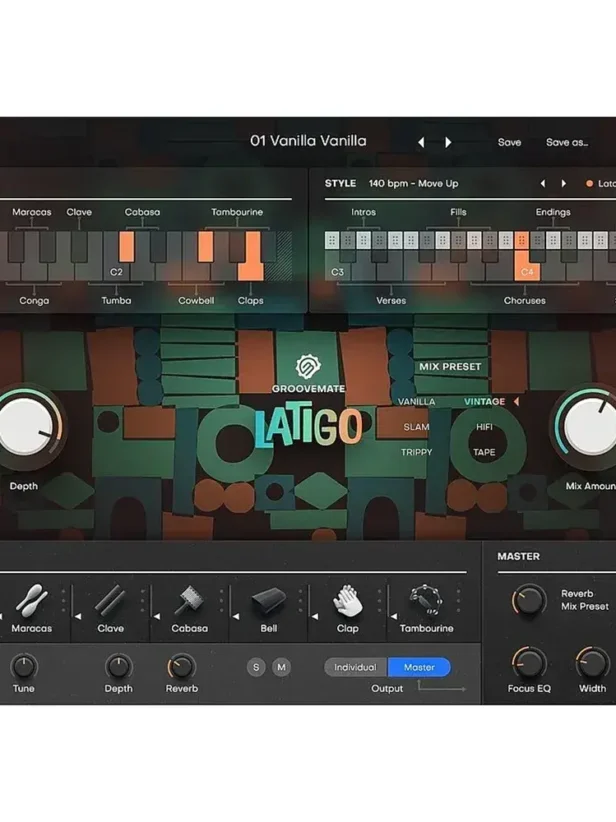Click the big Depth knob on the left
This screenshot has height=822, width=616.
(25, 427)
